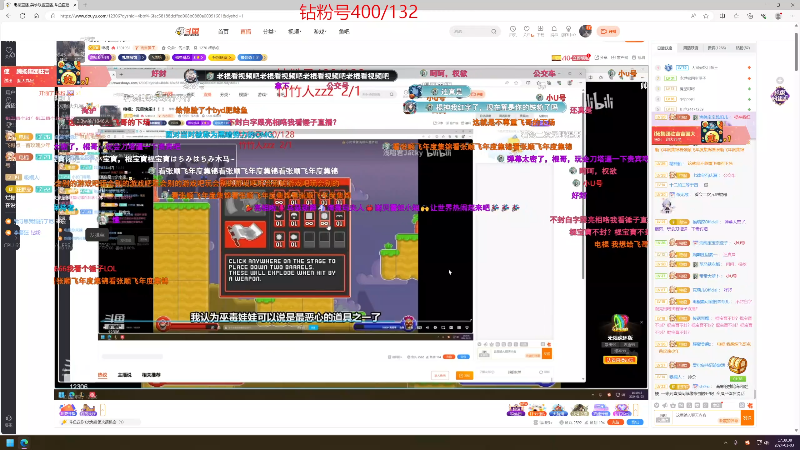Select the sixth gift icon in the gift bar
The height and width of the screenshot is (450, 800).
tap(621, 410)
